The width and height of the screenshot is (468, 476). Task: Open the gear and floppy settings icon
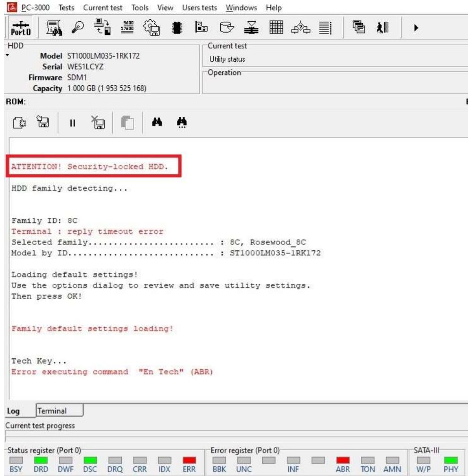coord(151,28)
